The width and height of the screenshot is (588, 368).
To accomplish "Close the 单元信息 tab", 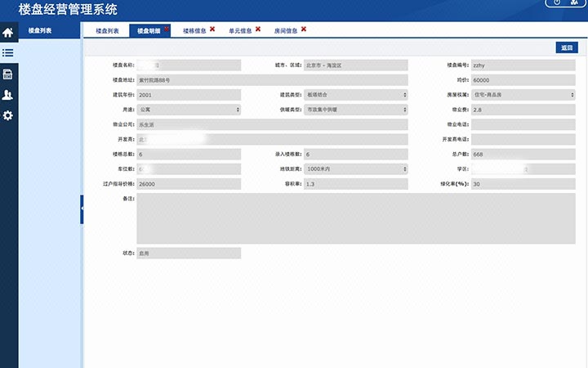I will 258,29.
